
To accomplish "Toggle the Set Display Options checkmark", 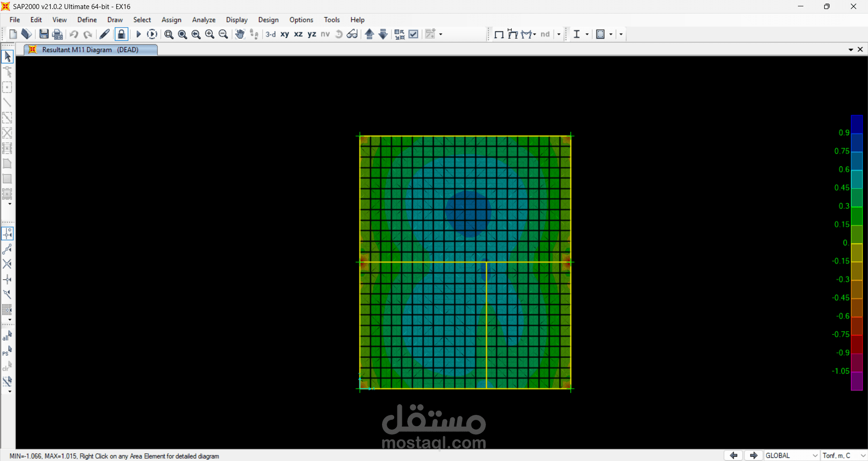I will tap(413, 34).
